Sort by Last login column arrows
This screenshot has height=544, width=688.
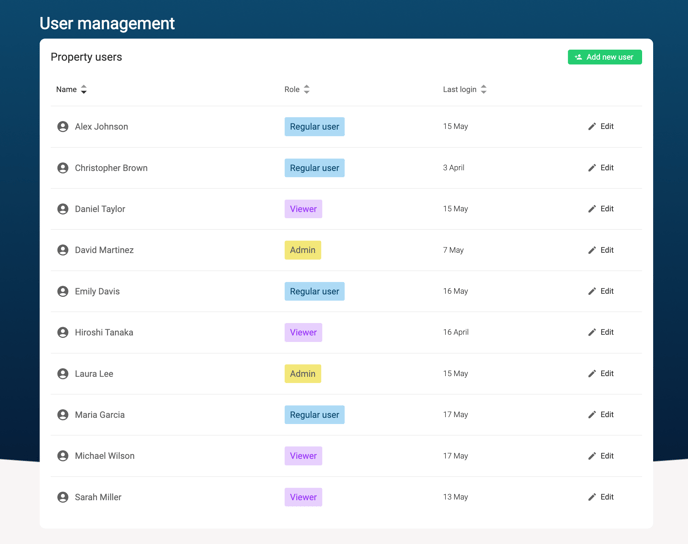point(484,89)
